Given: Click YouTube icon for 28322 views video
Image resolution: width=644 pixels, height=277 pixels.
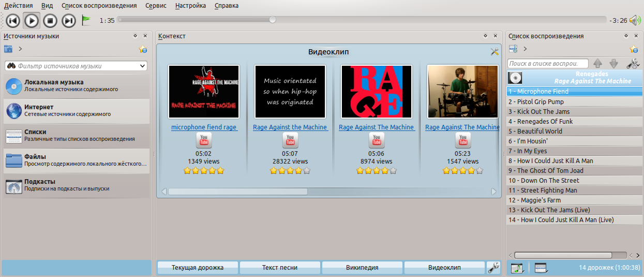Looking at the screenshot, I should pyautogui.click(x=290, y=140).
